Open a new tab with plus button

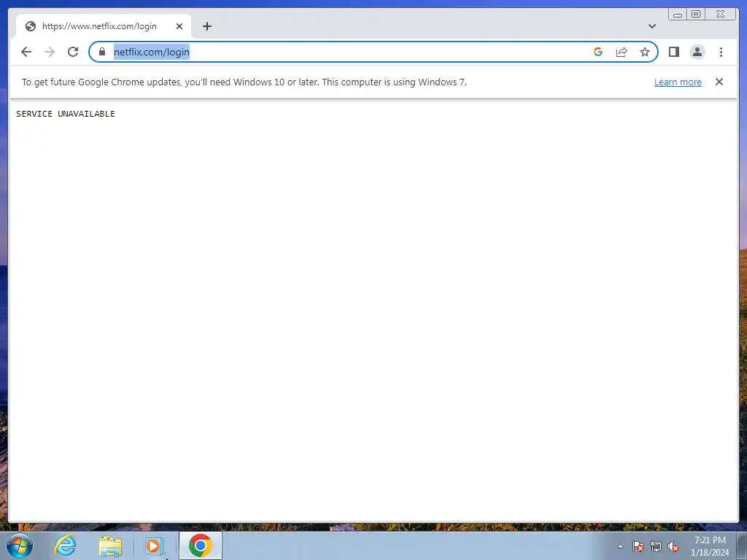tap(206, 26)
